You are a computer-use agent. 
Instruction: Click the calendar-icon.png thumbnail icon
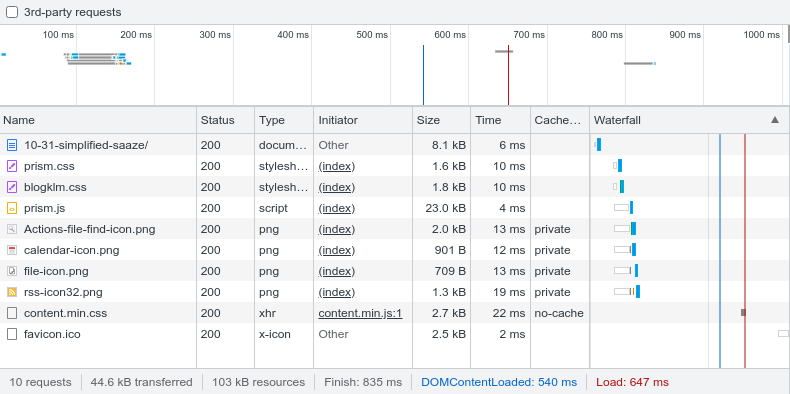tap(12, 250)
